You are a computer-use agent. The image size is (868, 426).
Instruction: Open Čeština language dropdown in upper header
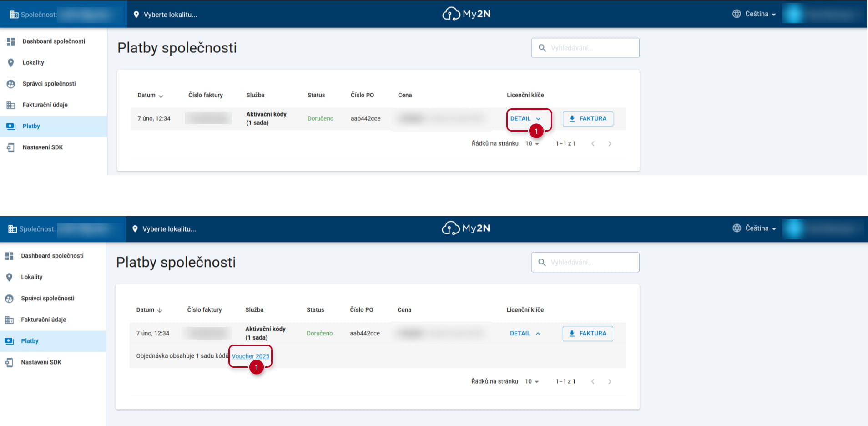click(760, 14)
